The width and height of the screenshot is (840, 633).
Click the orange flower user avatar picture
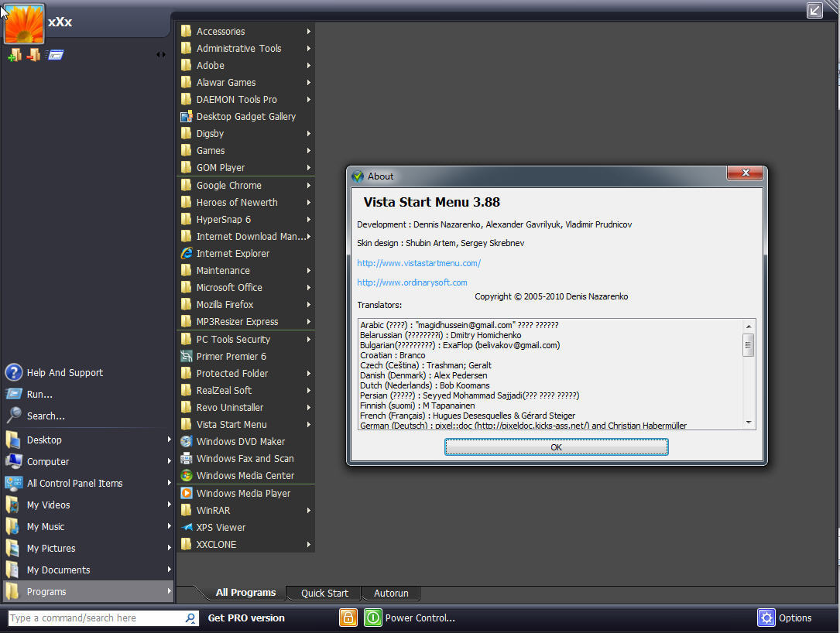tap(24, 24)
